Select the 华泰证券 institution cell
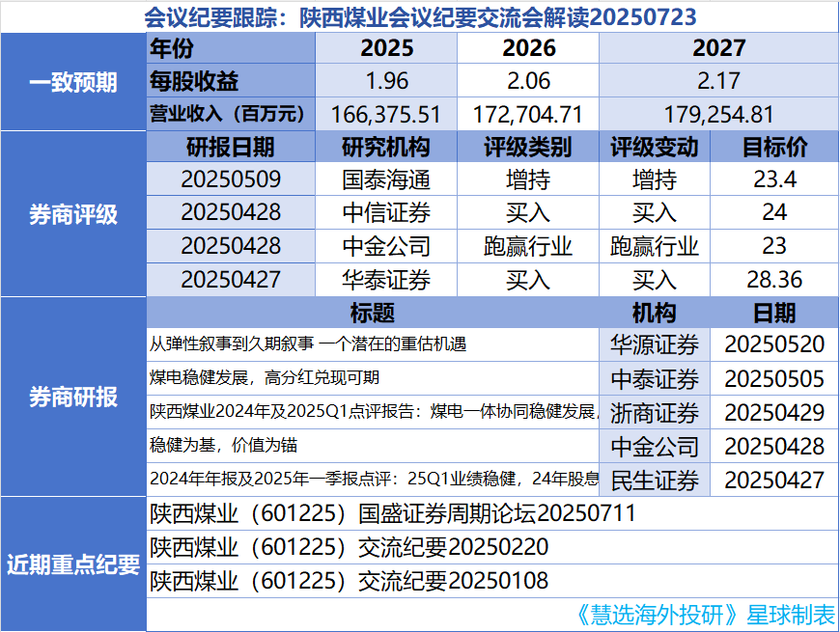 (x=386, y=280)
